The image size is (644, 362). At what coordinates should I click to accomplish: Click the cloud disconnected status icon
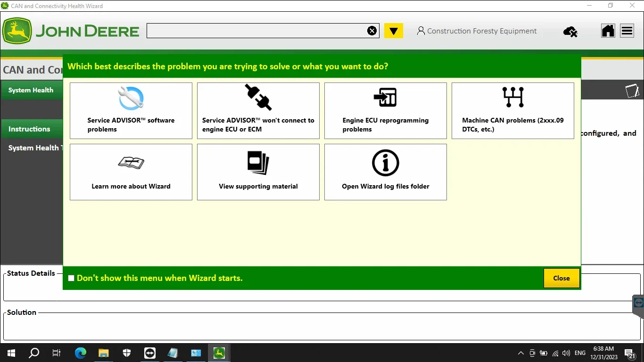(x=570, y=32)
